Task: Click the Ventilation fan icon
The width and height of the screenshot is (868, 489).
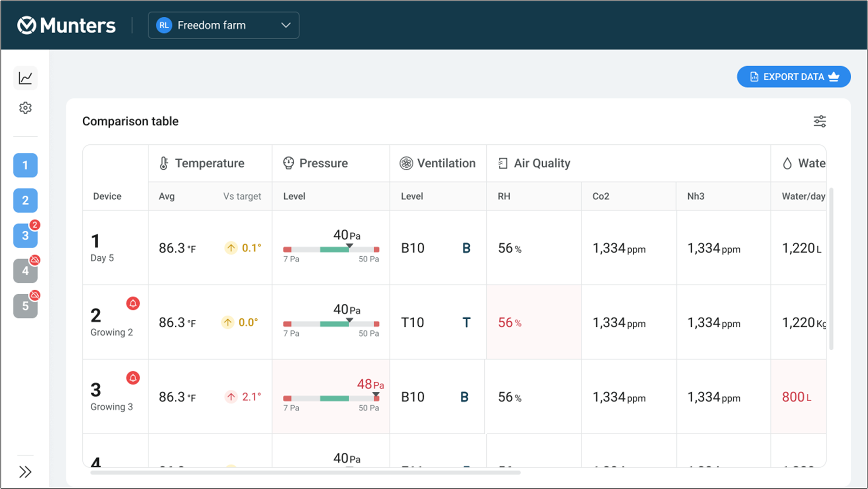Action: tap(406, 163)
